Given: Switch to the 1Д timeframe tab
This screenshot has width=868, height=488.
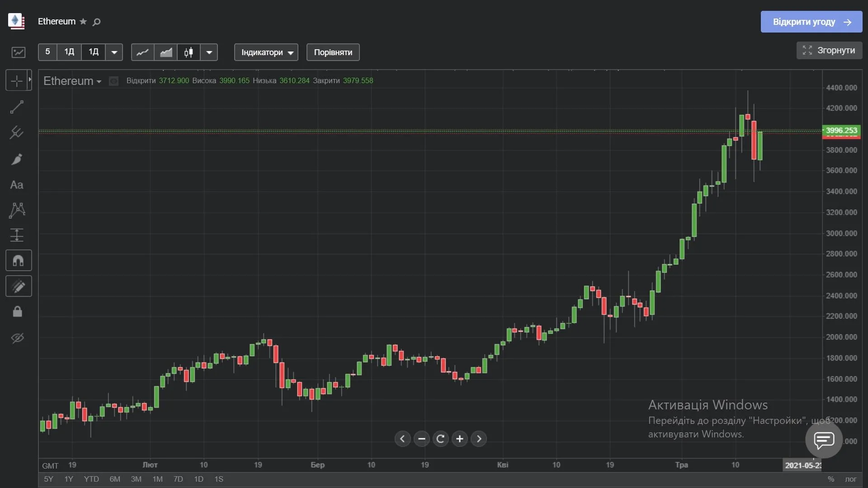Looking at the screenshot, I should point(69,52).
